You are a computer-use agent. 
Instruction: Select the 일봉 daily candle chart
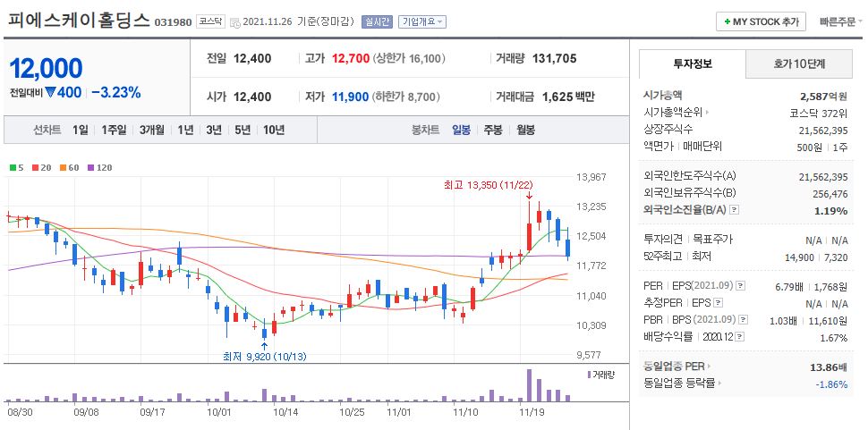coord(461,130)
